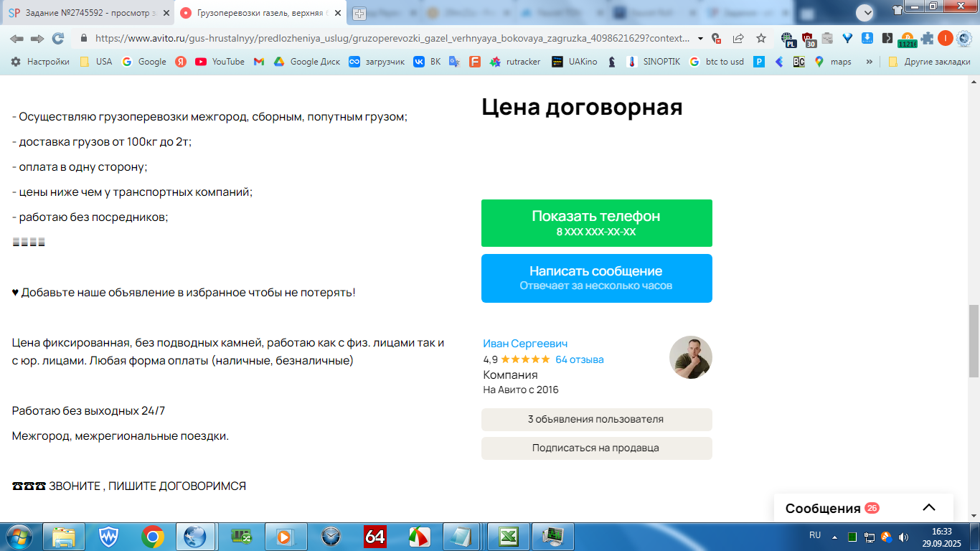Select the Грузоперевозки газель tab

pos(260,13)
